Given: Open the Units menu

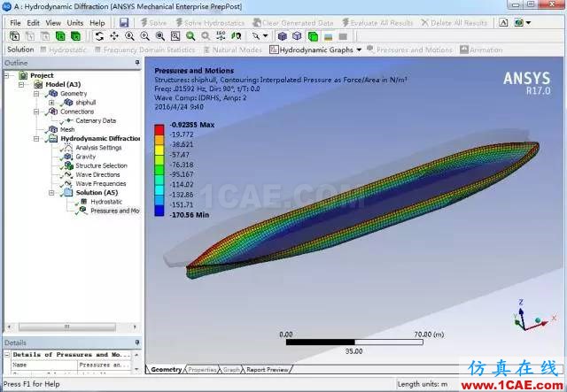Looking at the screenshot, I should (74, 23).
